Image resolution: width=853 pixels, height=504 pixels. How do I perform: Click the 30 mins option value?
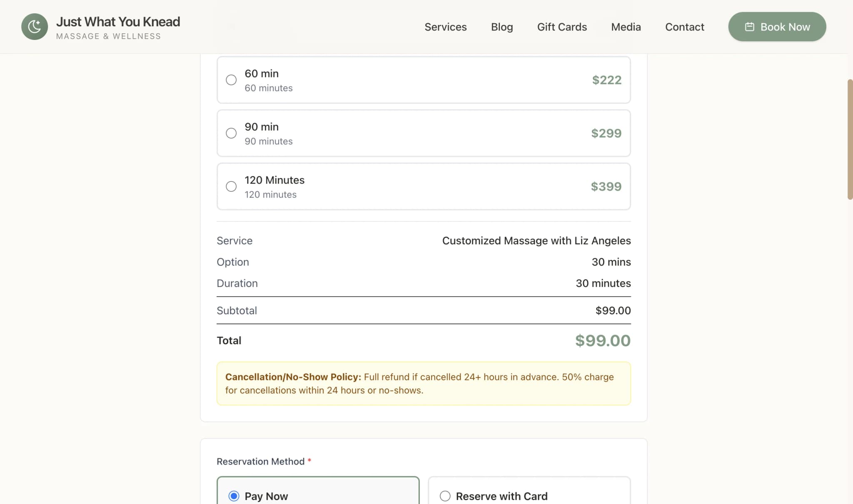point(611,262)
